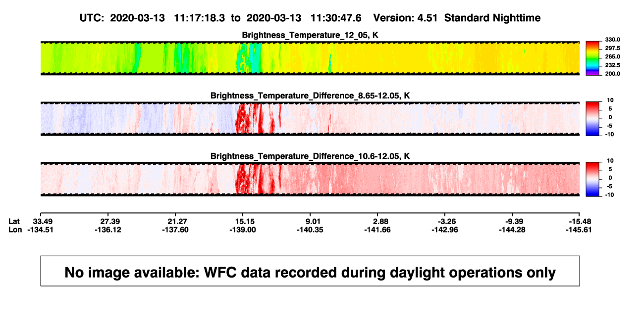This screenshot has width=644, height=330.
Task: Click the 8.65-12.05 difference image strip
Action: (x=310, y=119)
